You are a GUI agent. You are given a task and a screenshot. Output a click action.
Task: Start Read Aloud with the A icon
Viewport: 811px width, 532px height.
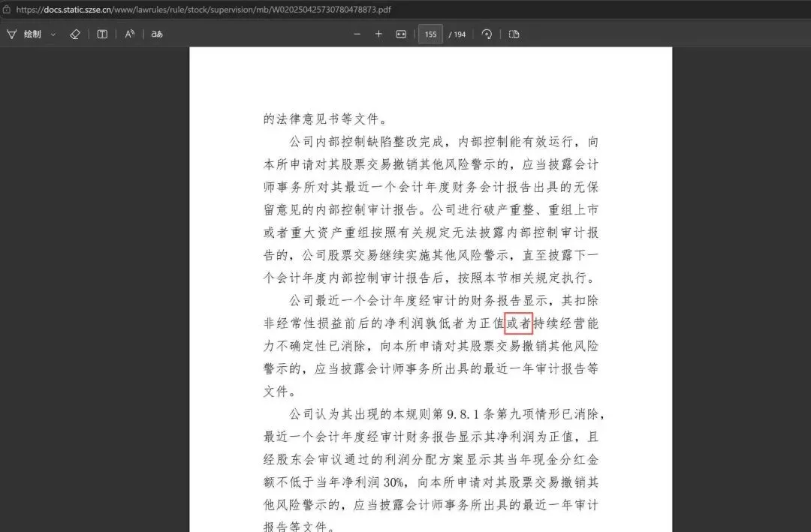[130, 34]
